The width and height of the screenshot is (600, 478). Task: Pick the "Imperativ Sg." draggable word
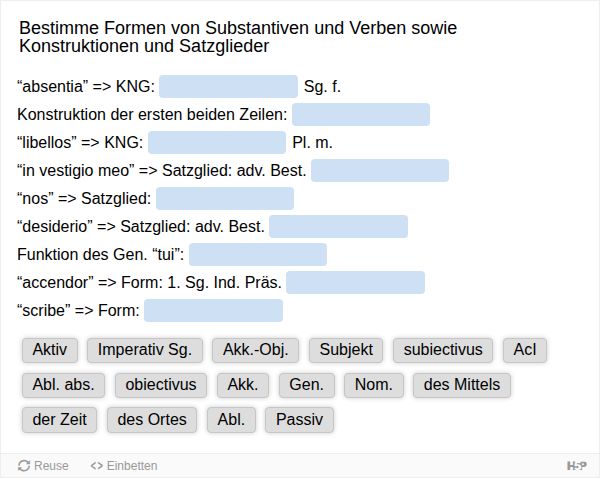coord(145,350)
